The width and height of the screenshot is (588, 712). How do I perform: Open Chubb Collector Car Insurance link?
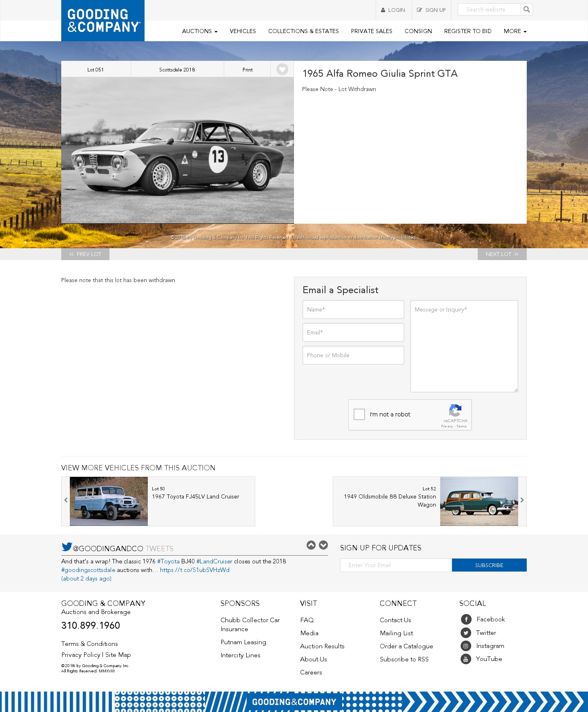250,625
